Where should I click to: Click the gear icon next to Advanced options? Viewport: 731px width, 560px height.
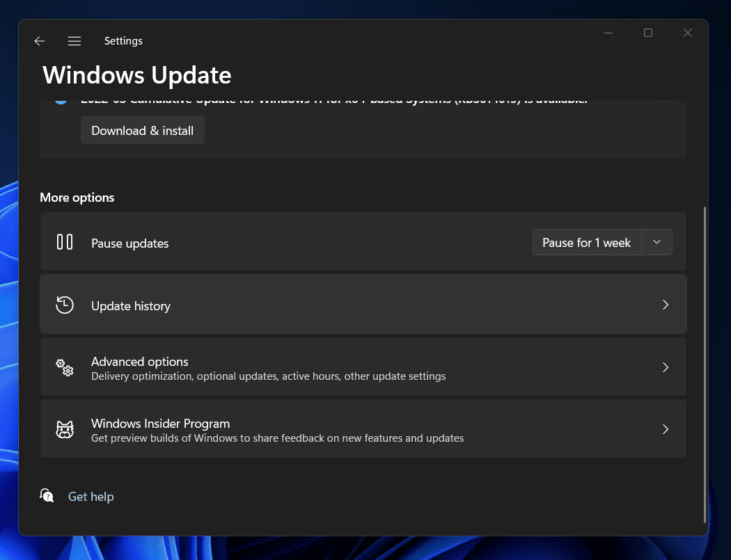click(x=64, y=367)
